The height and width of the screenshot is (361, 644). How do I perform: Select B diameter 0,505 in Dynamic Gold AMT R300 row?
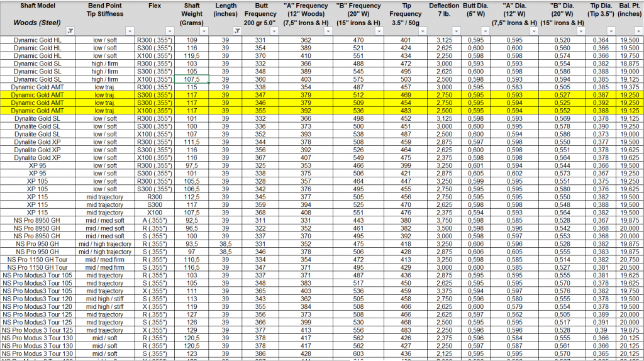tap(562, 87)
